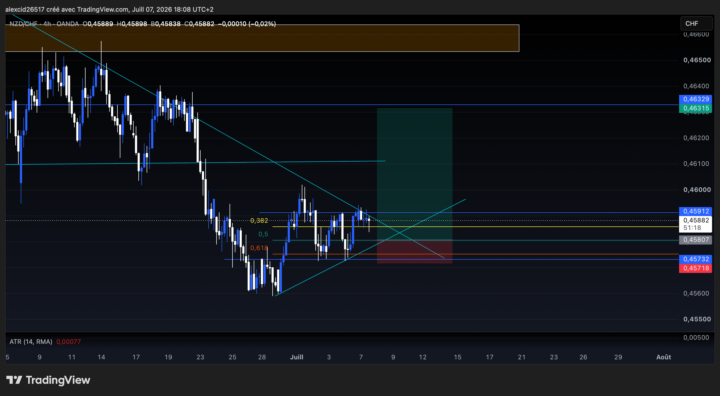The image size is (720, 396).
Task: Click the grey entry price label 0,45807
Action: pyautogui.click(x=695, y=239)
